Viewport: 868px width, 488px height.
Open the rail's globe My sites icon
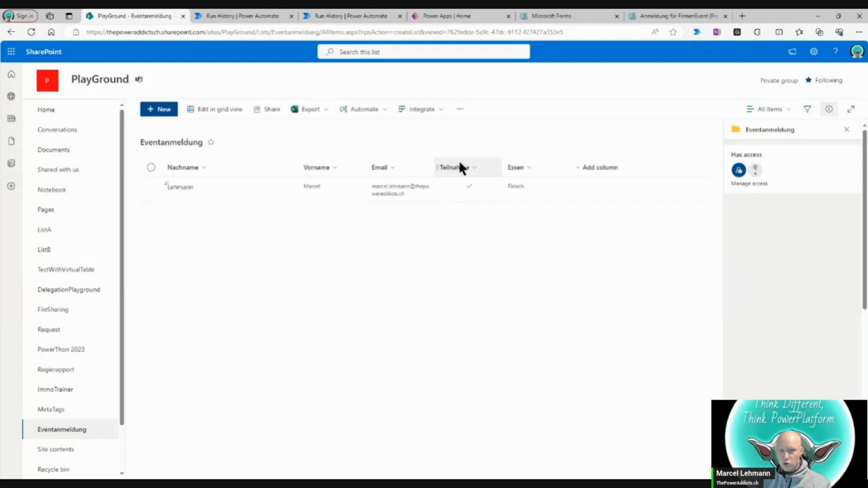point(11,96)
